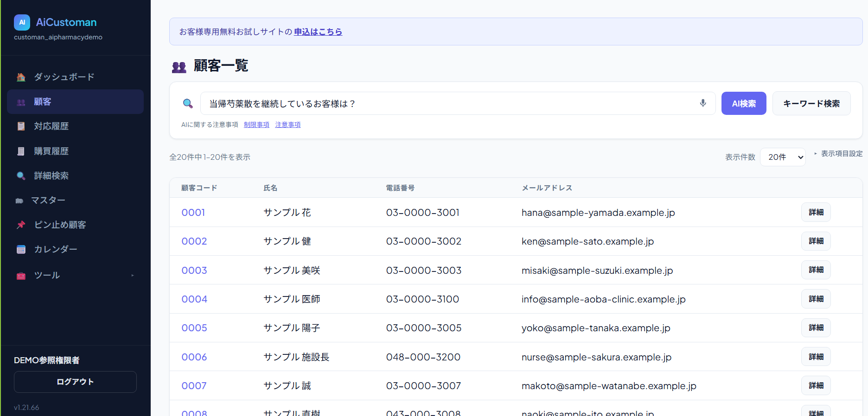Open customer code 0006 link
The height and width of the screenshot is (416, 868).
[x=194, y=357]
